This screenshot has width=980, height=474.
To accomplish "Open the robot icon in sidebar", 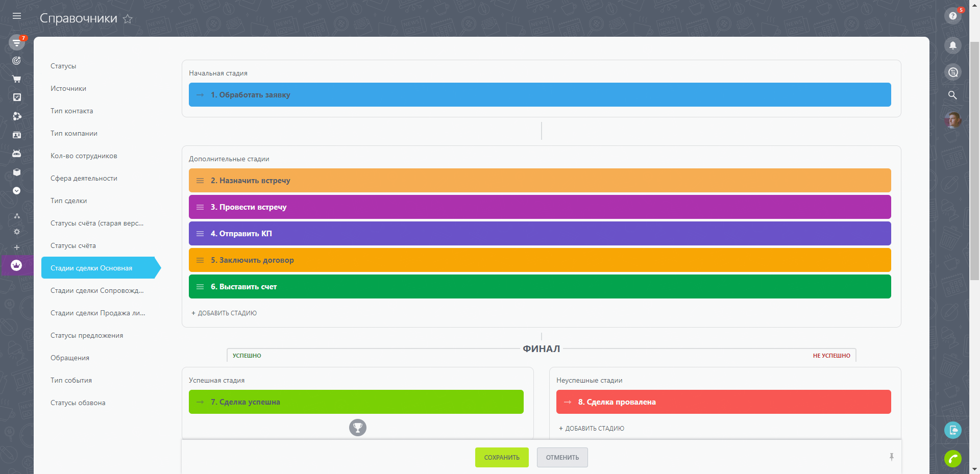I will tap(17, 154).
